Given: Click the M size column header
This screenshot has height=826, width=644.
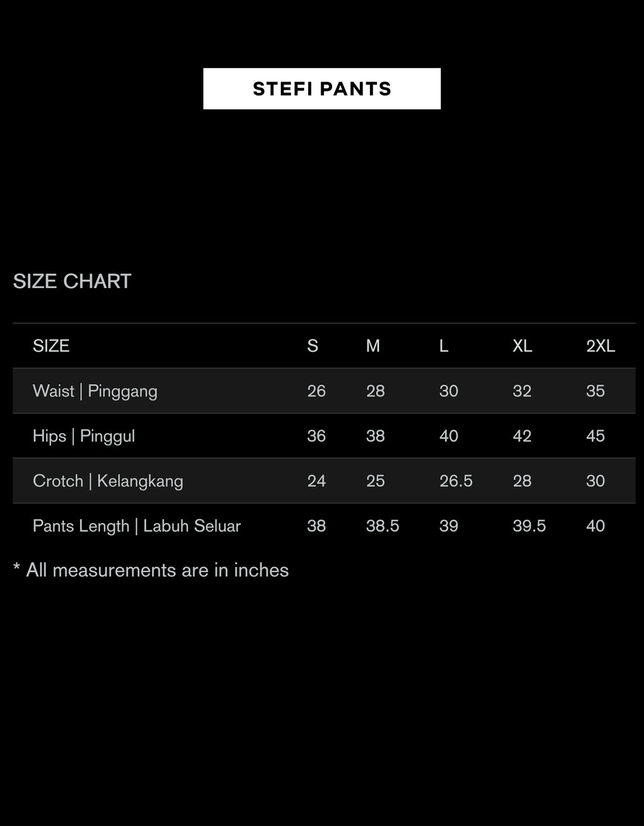Looking at the screenshot, I should point(373,346).
